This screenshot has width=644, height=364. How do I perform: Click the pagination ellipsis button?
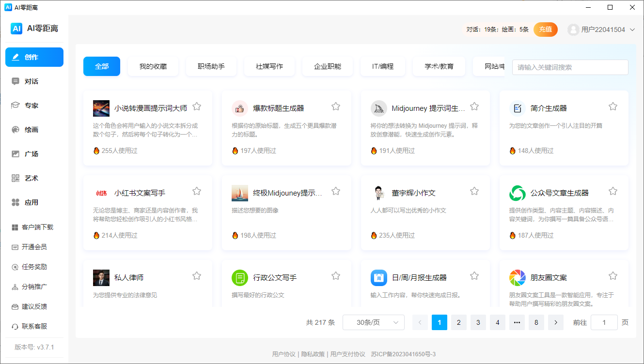pyautogui.click(x=517, y=322)
